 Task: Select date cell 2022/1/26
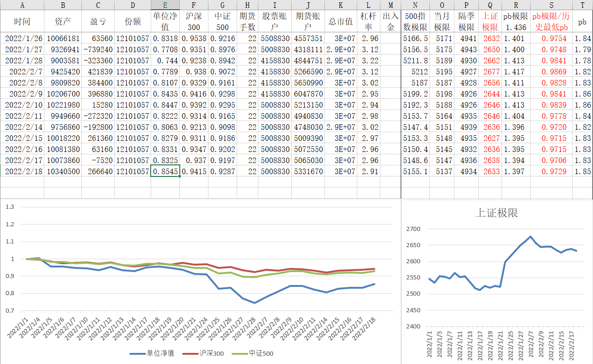[23, 38]
